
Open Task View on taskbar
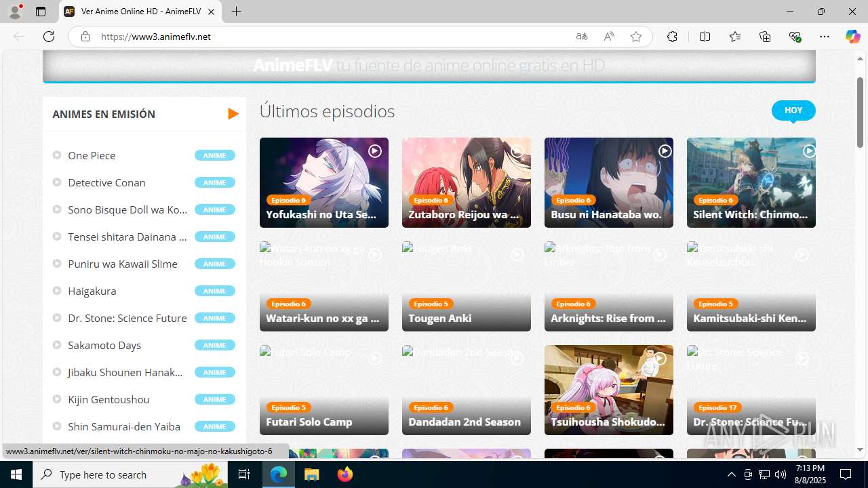coord(244,474)
